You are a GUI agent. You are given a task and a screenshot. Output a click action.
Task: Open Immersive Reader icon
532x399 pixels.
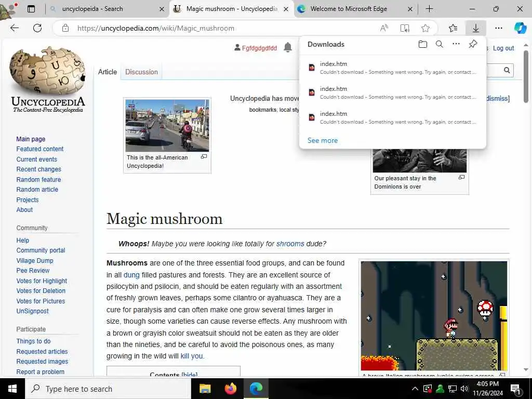(x=405, y=28)
